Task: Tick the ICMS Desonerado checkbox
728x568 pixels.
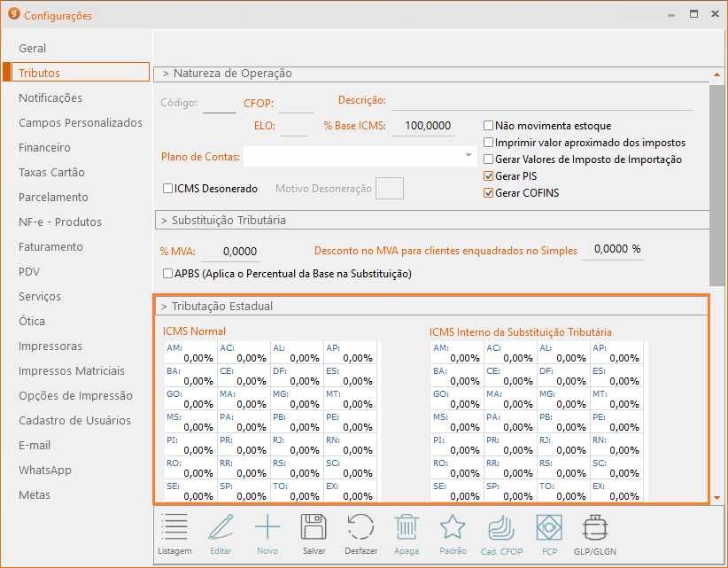Action: coord(167,189)
